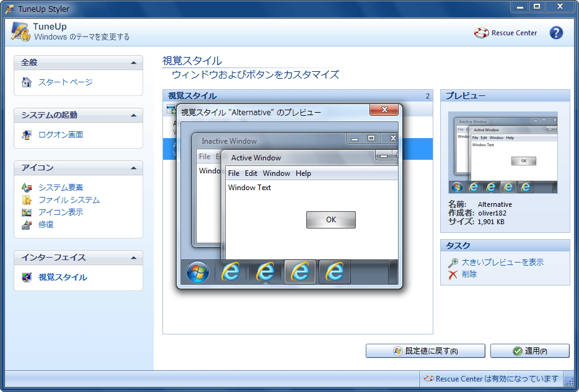Click Help menu in Active Window preview
The image size is (579, 392).
click(304, 173)
